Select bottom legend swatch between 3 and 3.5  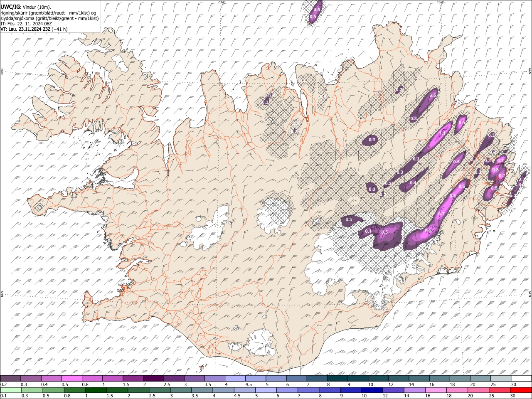click(181, 390)
